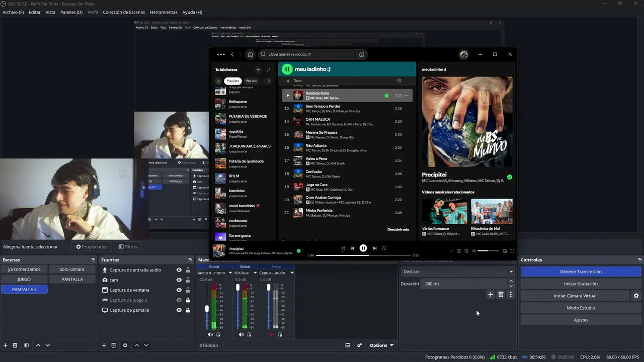Hide the cam source
Screen dimensions: 644x362
pyautogui.click(x=179, y=280)
